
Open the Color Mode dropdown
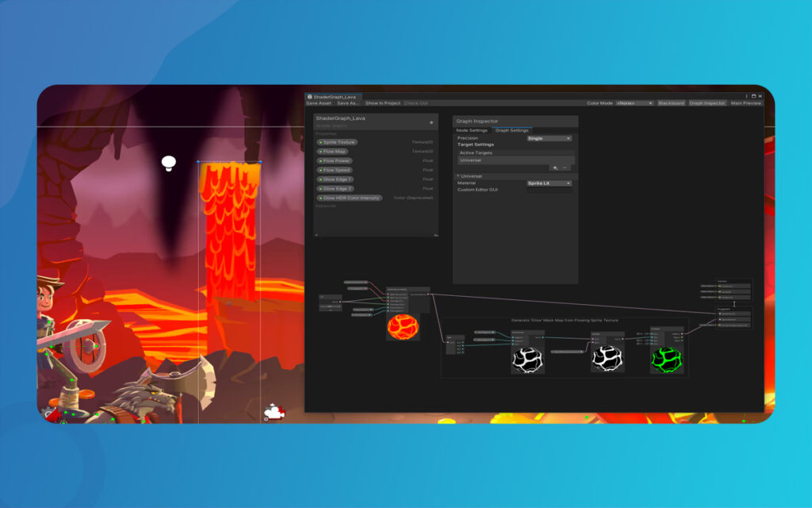tap(634, 103)
